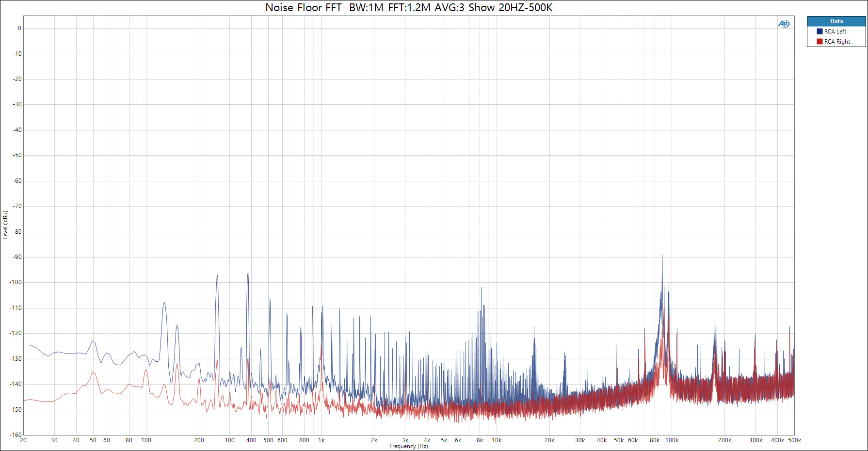Screen dimensions: 868x451
Task: Click the 10k frequency tick label
Action: [497, 440]
